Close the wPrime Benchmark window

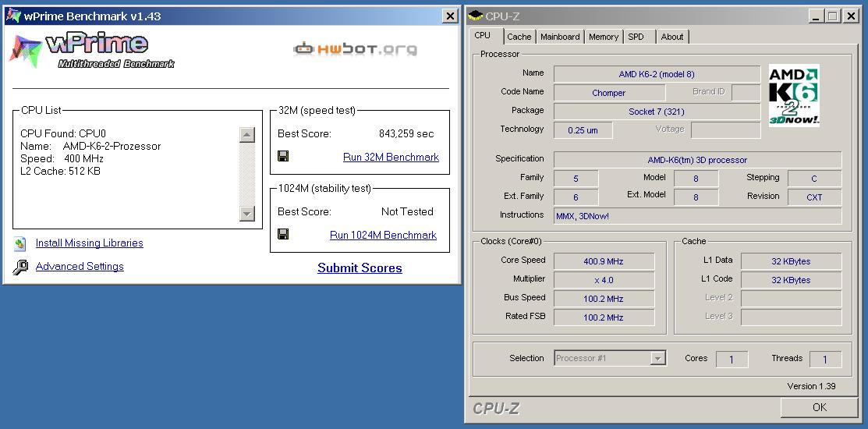coord(451,16)
